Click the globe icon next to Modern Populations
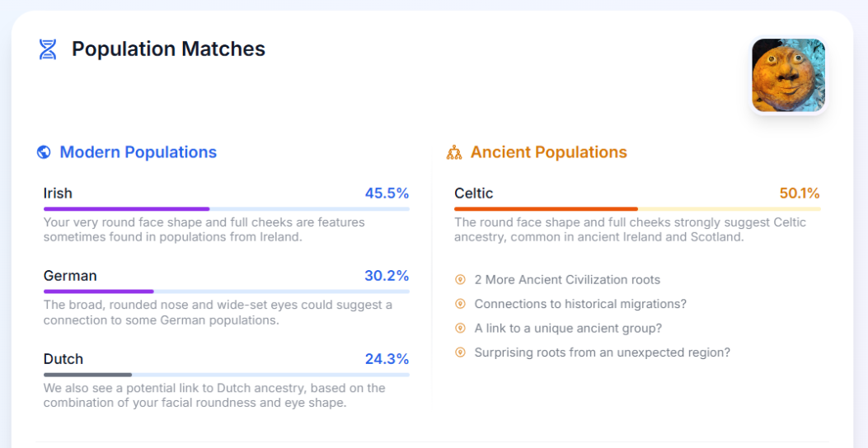Viewport: 868px width, 448px height. 45,152
